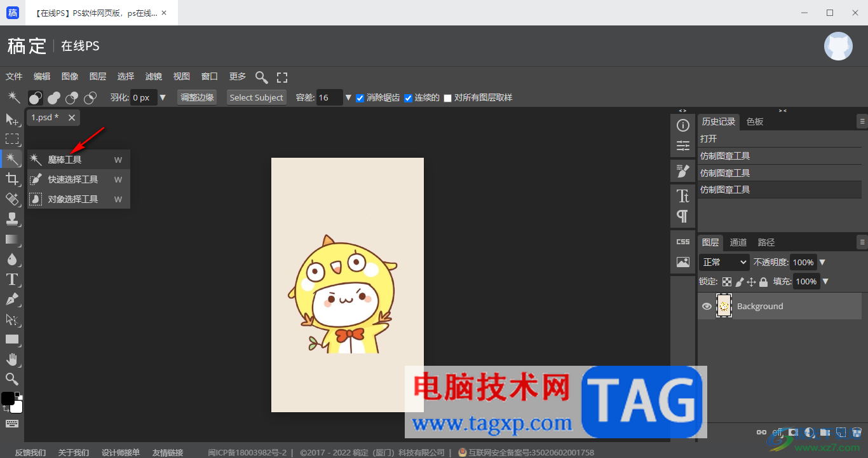This screenshot has width=868, height=458.
Task: Hide the Background layer via eye icon
Action: [x=707, y=306]
